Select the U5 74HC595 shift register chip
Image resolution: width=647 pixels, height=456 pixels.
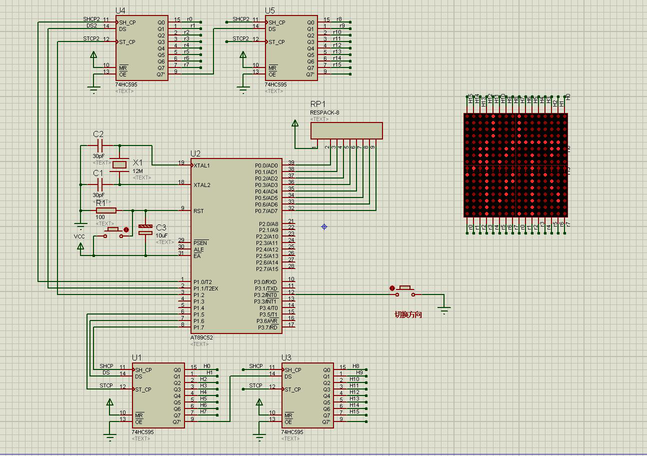click(291, 48)
